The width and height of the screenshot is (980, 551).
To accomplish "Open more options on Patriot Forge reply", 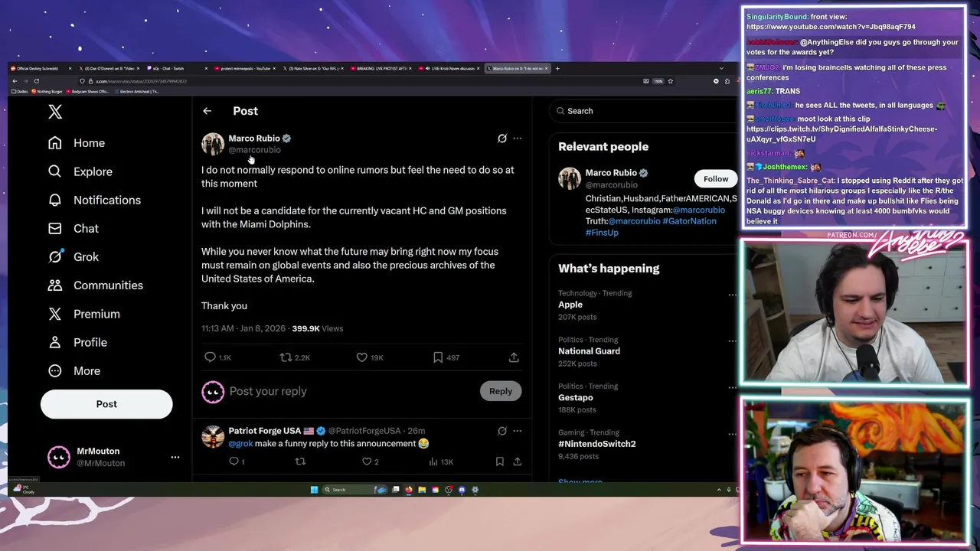I will pos(518,431).
